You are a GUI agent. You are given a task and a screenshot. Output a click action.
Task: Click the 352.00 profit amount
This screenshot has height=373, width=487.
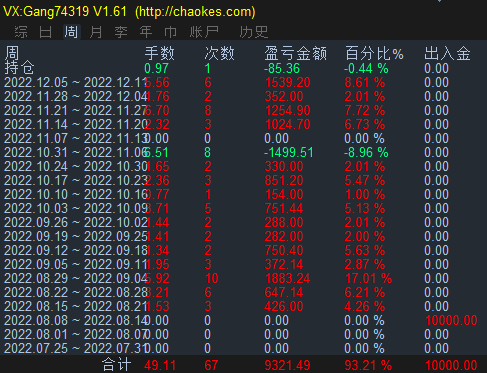point(284,96)
